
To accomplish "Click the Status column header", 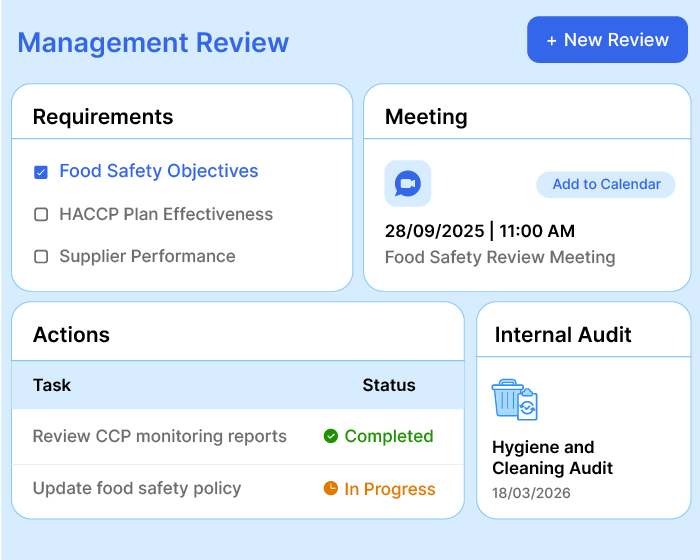I will (388, 385).
